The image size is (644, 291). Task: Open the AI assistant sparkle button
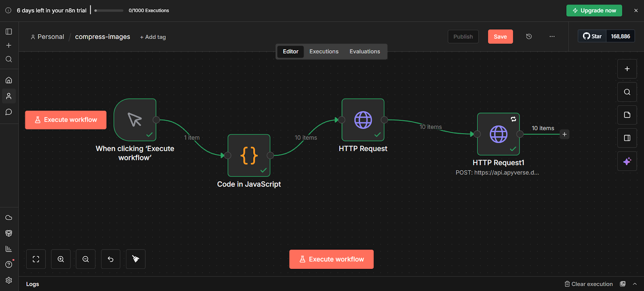tap(627, 161)
